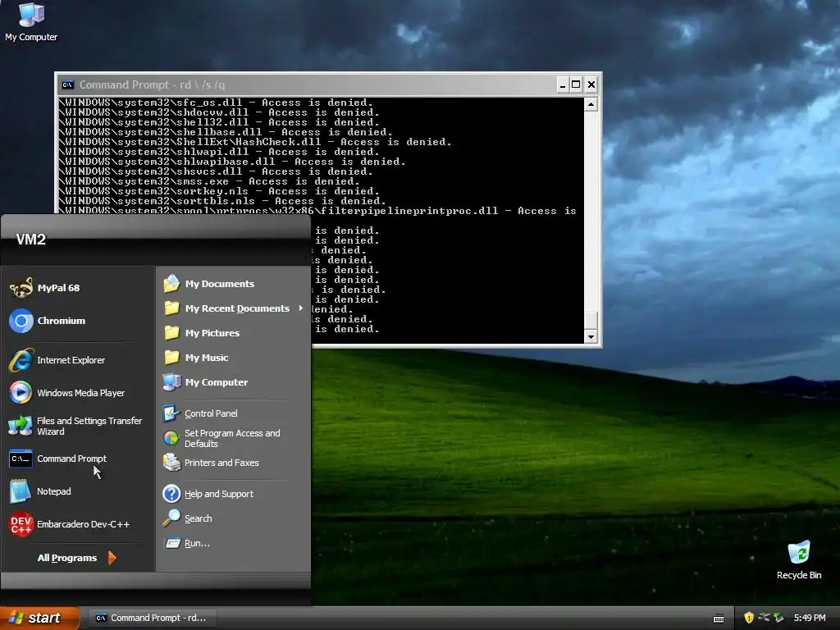
Task: Open Command Prompt from the Start menu
Action: tap(58, 459)
